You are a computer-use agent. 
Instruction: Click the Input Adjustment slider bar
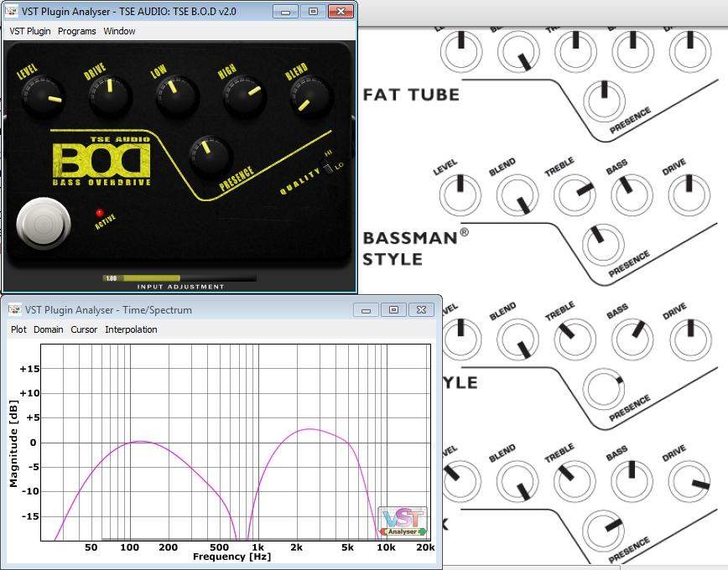179,277
